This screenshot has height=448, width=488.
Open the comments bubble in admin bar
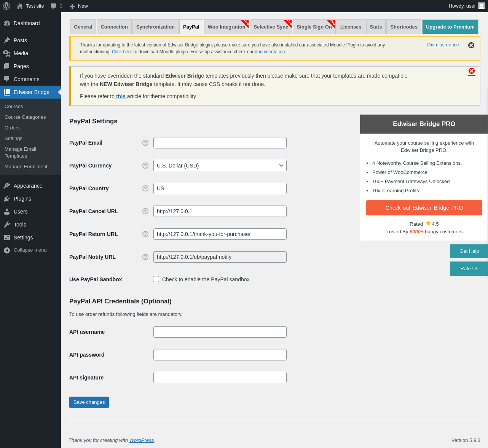pos(54,6)
